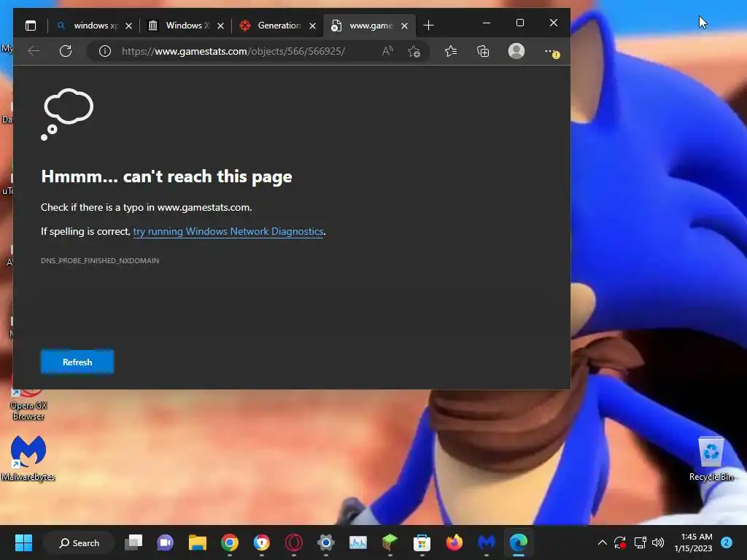This screenshot has width=747, height=560.
Task: Open Firefox from the taskbar
Action: (454, 542)
